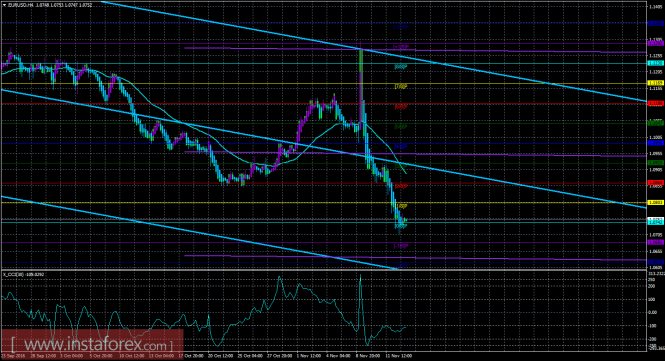Select the yellow 1.1159 price level tag
This screenshot has height=361, width=665.
655,83
